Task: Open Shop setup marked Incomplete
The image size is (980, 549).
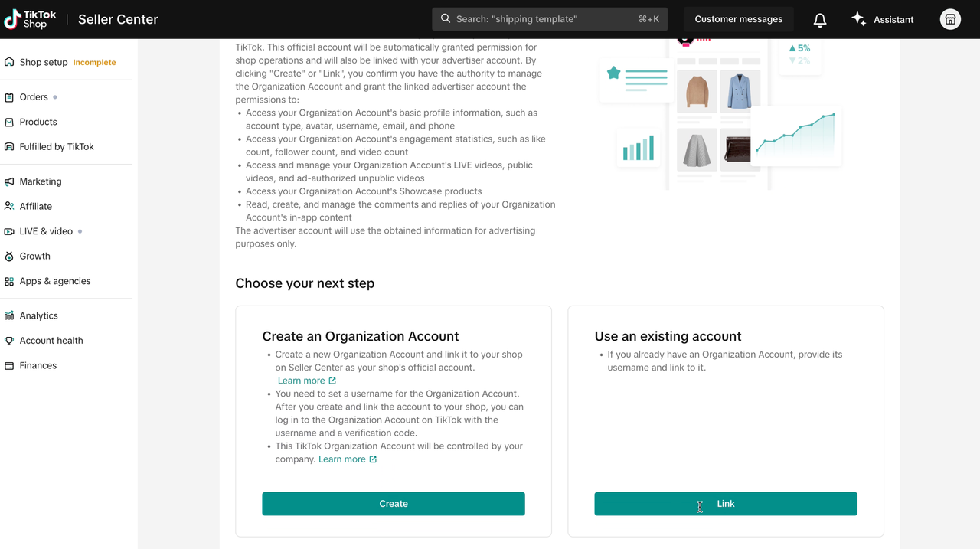Action: tap(44, 62)
